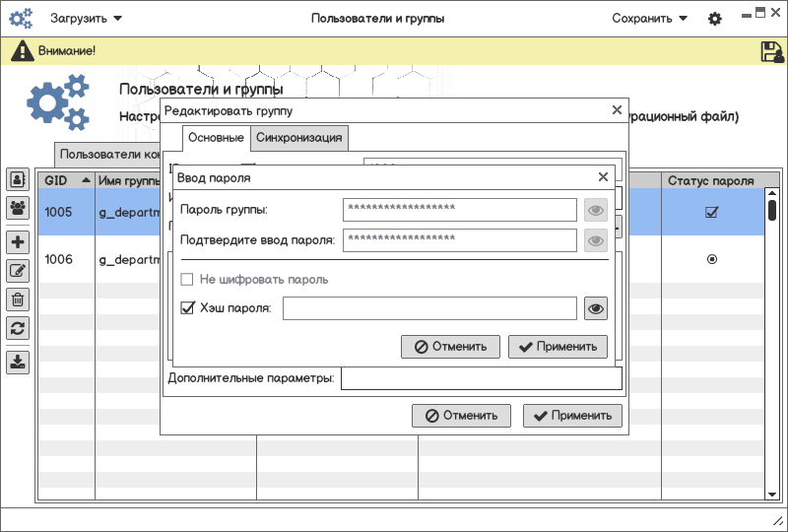Click the Имя группы column header
The image size is (788, 532).
(128, 180)
